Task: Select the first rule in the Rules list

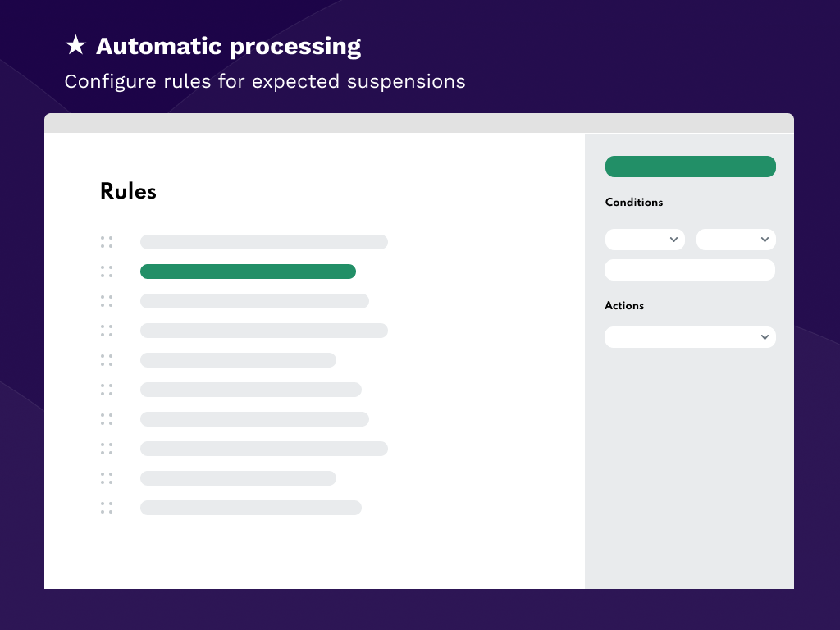Action: tap(263, 242)
